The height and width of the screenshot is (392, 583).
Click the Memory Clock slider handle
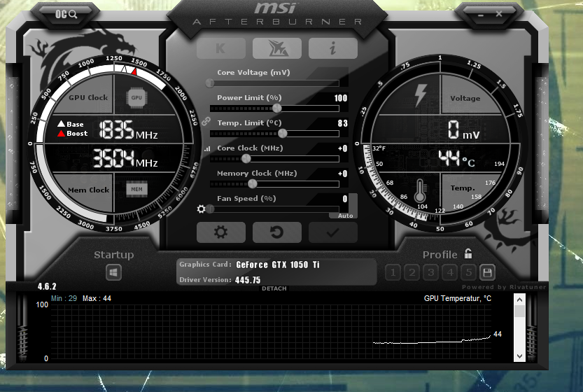click(x=252, y=183)
